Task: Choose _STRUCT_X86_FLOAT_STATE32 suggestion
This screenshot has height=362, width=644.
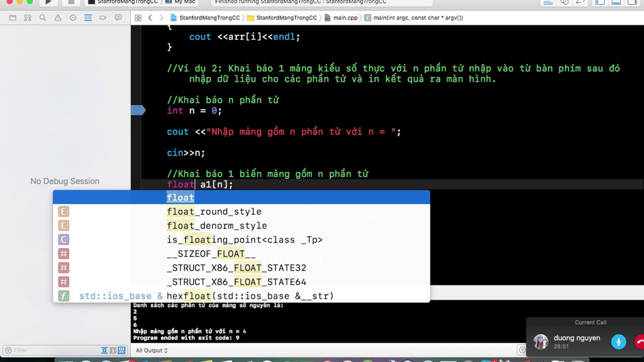Action: click(x=241, y=268)
